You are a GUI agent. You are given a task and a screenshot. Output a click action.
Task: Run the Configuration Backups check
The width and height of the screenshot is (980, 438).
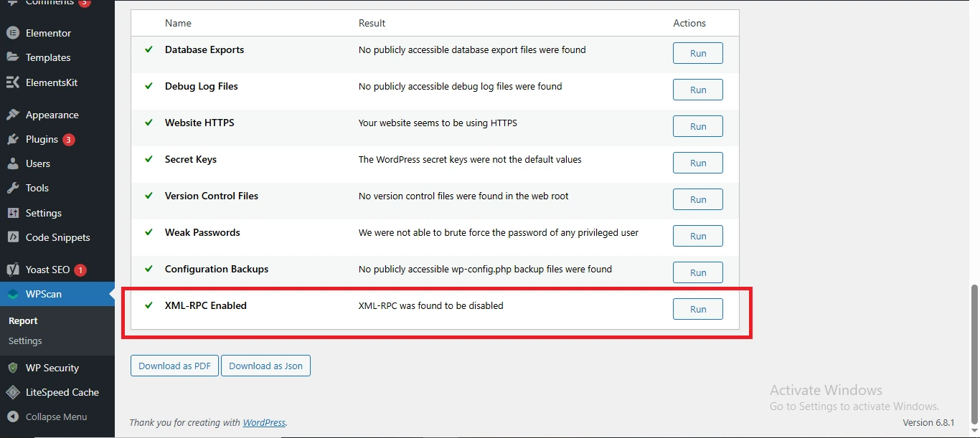tap(698, 272)
